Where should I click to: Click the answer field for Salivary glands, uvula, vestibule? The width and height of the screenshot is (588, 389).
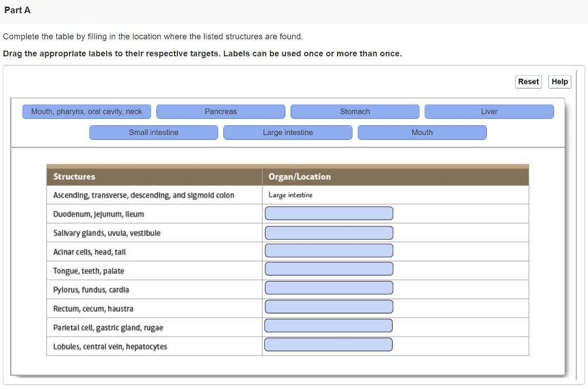328,232
